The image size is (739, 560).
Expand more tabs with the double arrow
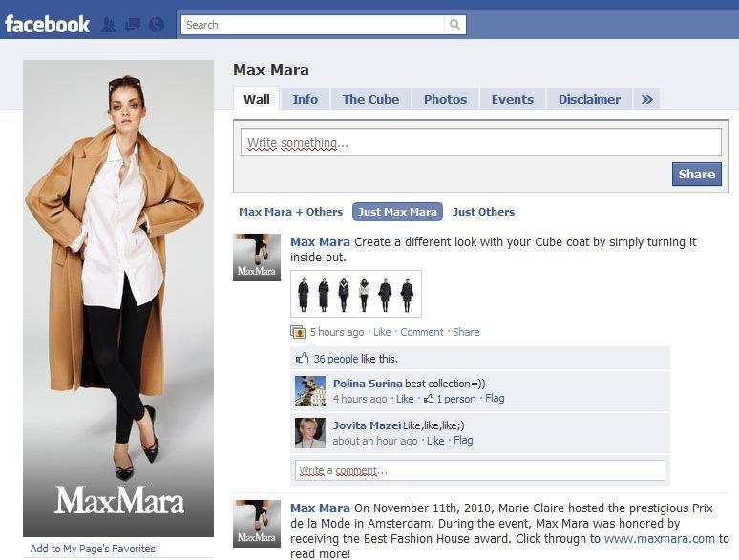pos(646,99)
